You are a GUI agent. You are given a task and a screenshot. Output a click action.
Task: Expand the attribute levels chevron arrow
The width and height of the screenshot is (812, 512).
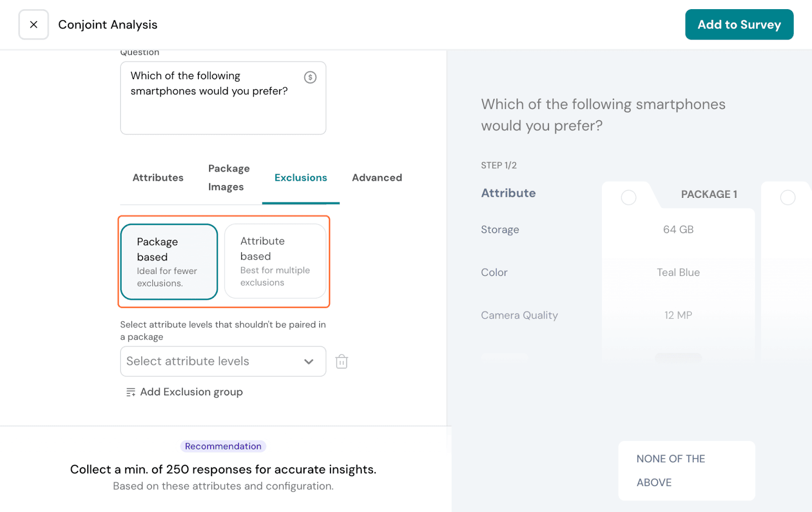(309, 361)
